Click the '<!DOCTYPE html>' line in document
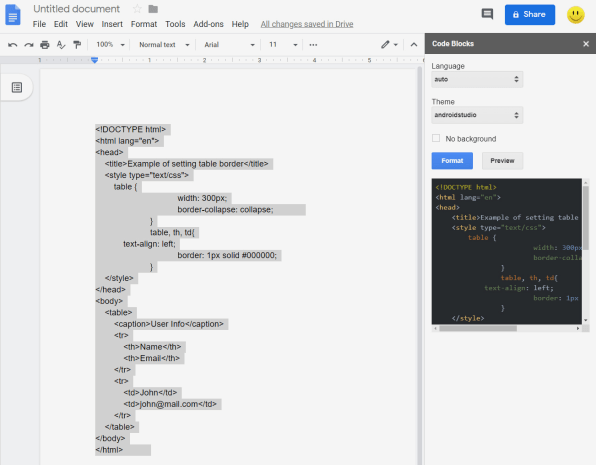Viewport: 596px width, 465px height. [130, 129]
